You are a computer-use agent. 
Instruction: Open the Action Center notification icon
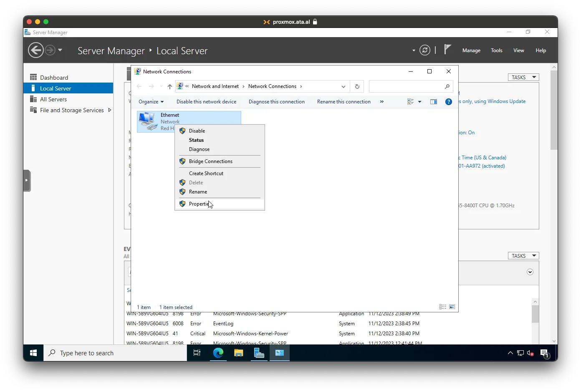coord(545,354)
